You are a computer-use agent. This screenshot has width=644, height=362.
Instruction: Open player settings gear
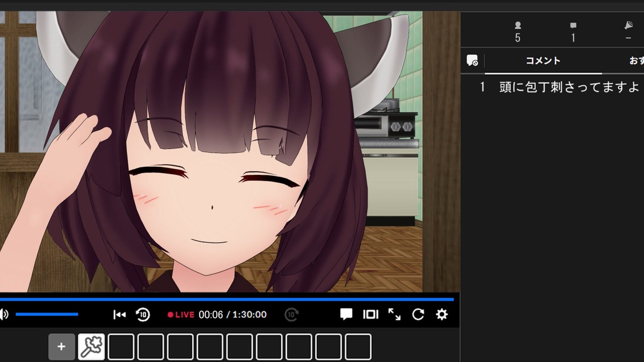[442, 315]
